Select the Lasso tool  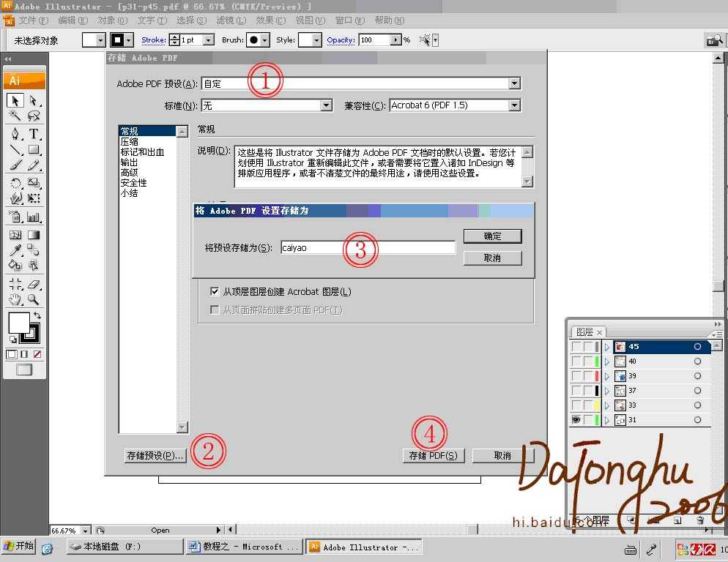point(34,116)
